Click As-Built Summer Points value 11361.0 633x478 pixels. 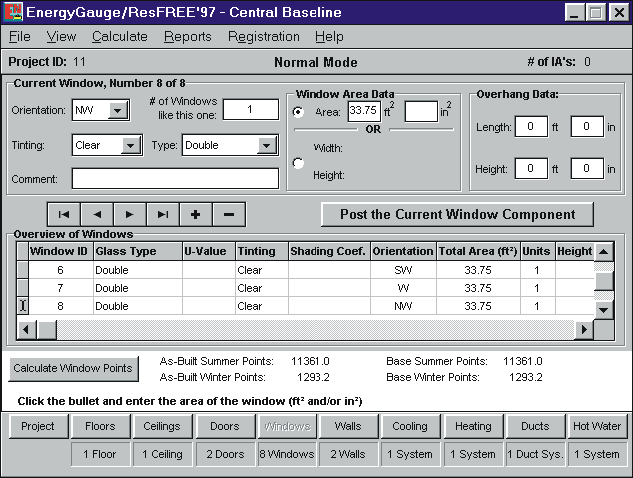point(310,361)
